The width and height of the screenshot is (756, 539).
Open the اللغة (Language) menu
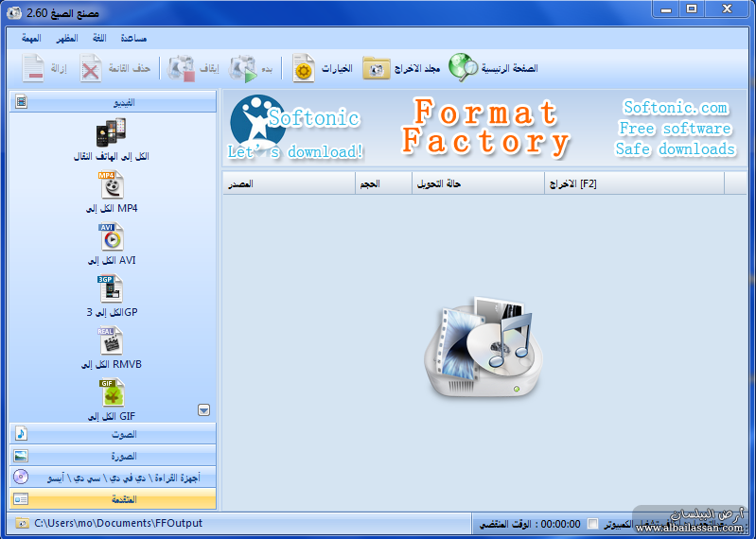click(99, 38)
